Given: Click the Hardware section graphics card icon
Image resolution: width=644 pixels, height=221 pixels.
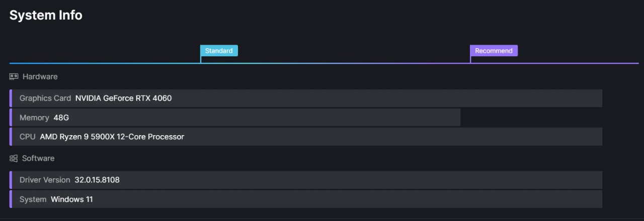Looking at the screenshot, I should pyautogui.click(x=14, y=77).
